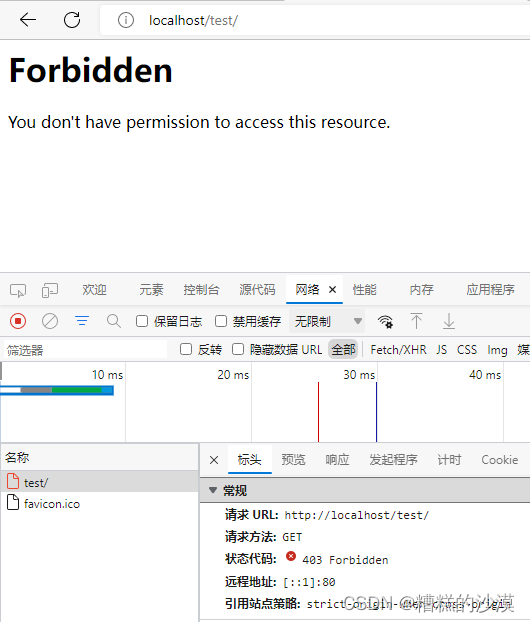This screenshot has width=530, height=622.
Task: Open the 性能 tab
Action: [x=365, y=290]
